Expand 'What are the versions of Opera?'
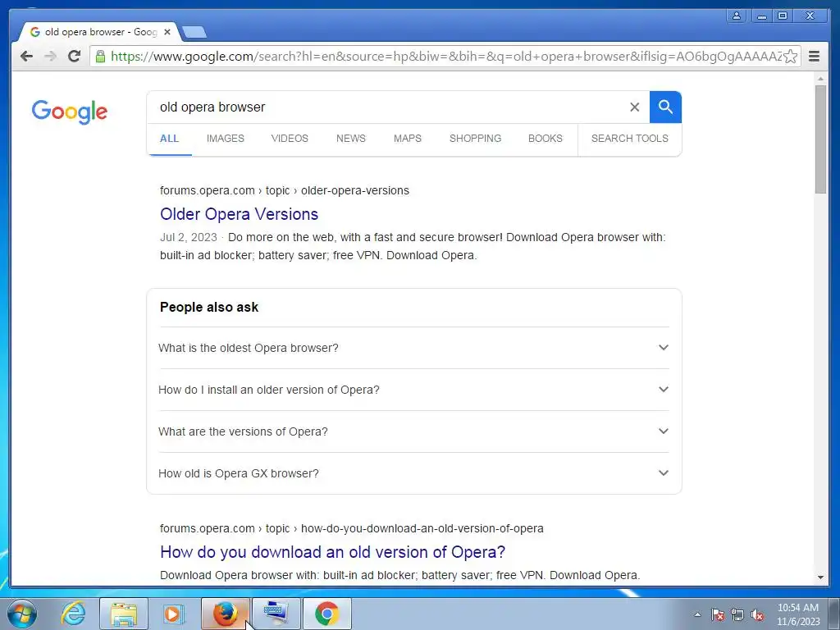The image size is (840, 630). coord(414,431)
